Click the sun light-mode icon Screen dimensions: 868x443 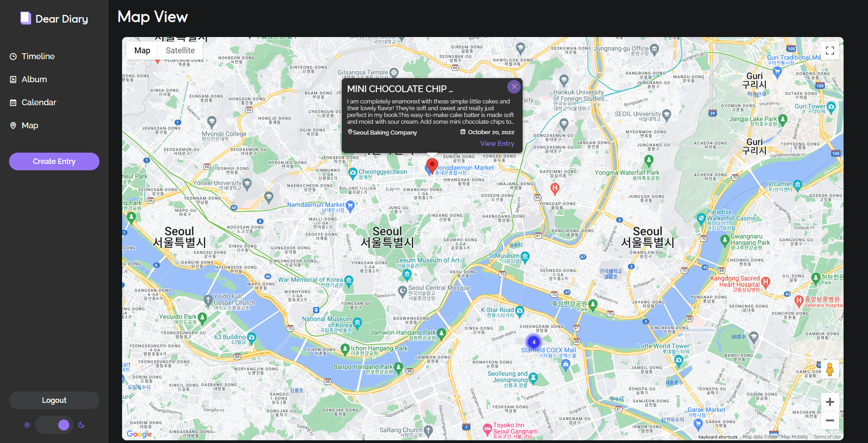click(x=27, y=425)
